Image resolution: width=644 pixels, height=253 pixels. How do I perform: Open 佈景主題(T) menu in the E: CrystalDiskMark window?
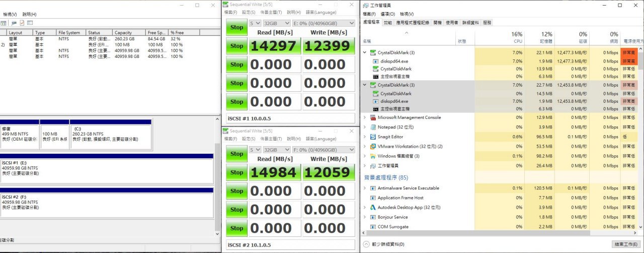coord(271,12)
